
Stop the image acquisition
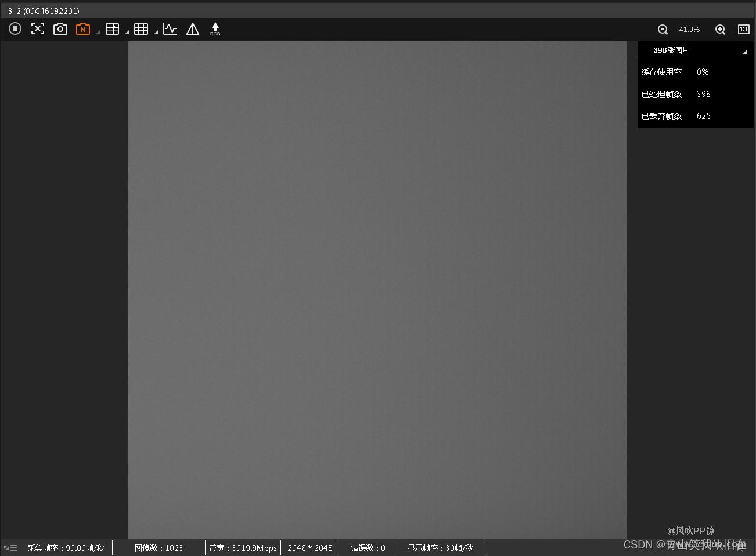point(15,28)
